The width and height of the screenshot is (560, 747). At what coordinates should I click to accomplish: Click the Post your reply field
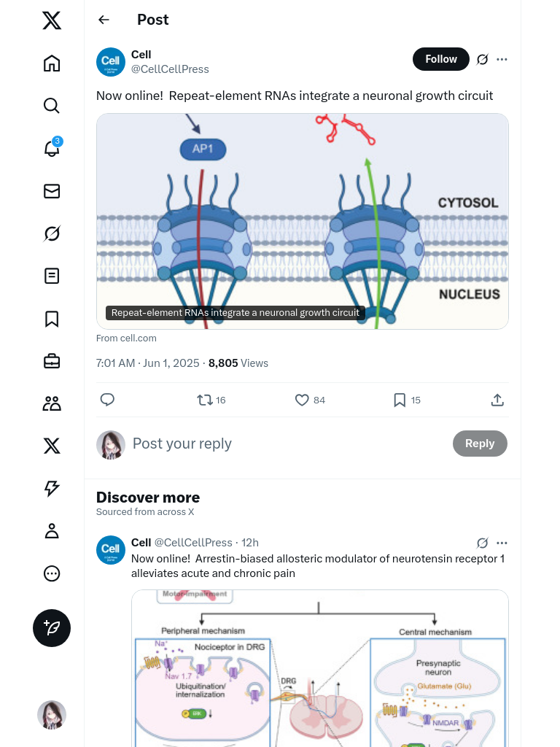click(x=284, y=444)
